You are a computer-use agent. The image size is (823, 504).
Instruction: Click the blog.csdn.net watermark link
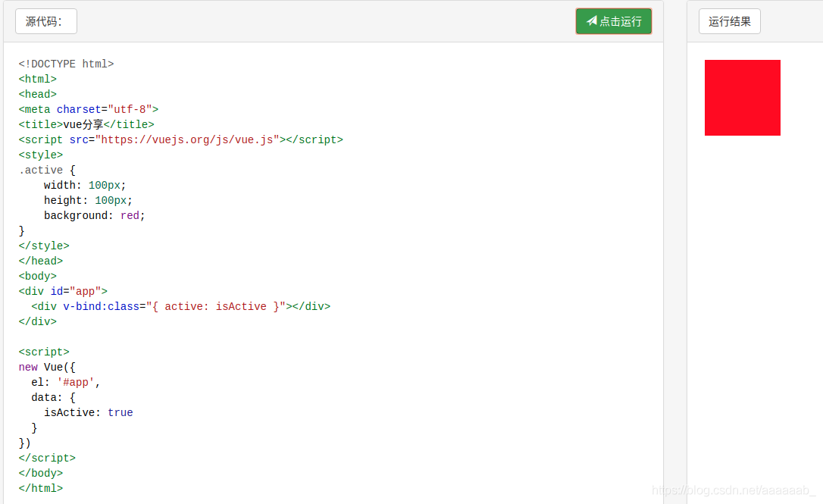pyautogui.click(x=734, y=490)
